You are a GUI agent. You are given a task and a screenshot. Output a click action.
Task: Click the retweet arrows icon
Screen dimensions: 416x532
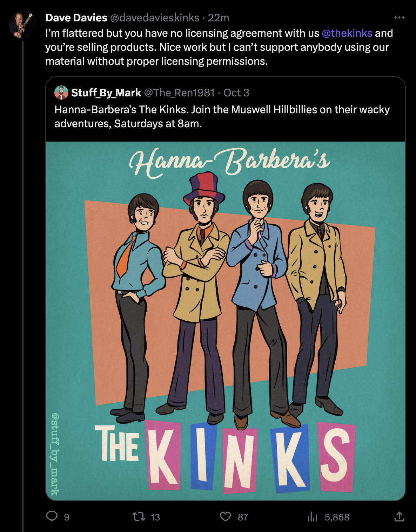(139, 516)
